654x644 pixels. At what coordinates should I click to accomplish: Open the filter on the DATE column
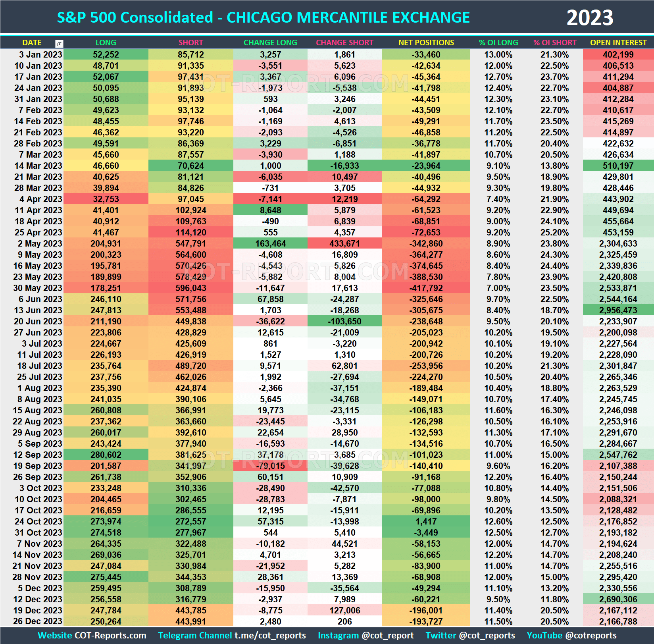click(x=58, y=42)
